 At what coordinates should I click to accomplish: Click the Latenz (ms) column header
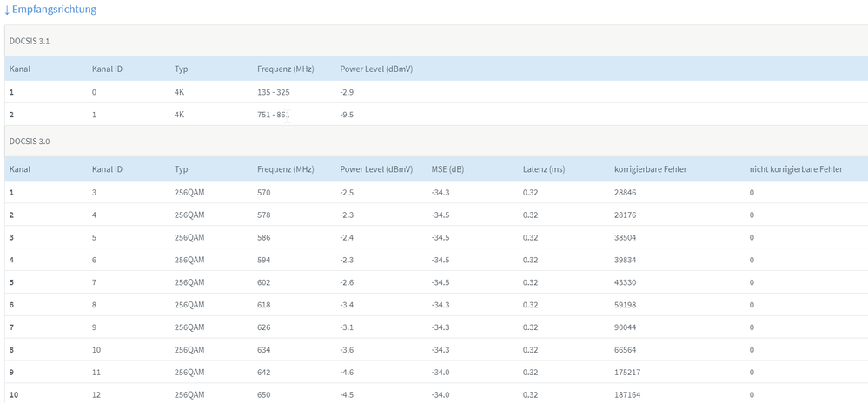coord(544,169)
